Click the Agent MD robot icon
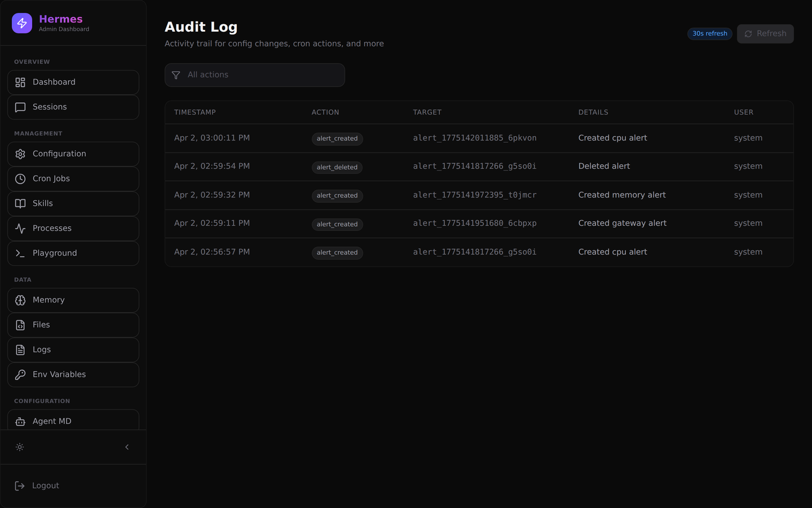Image resolution: width=812 pixels, height=508 pixels. coord(20,422)
